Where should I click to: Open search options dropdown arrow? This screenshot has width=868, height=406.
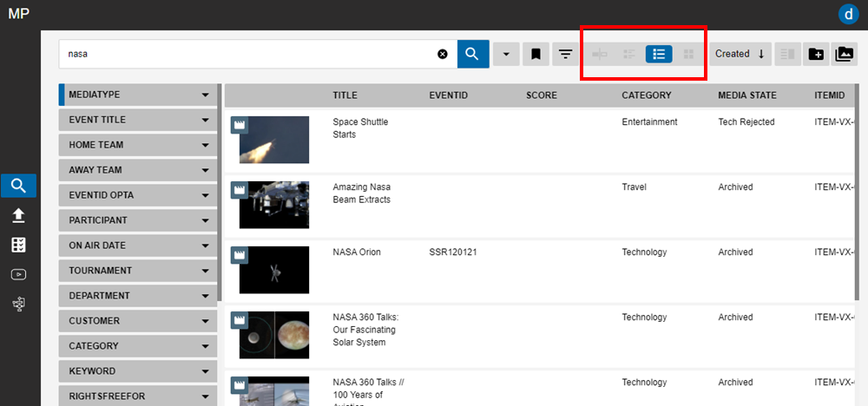[506, 54]
